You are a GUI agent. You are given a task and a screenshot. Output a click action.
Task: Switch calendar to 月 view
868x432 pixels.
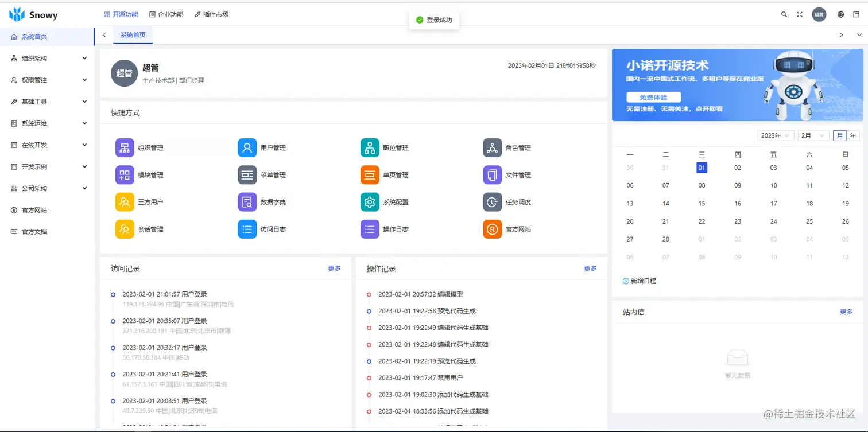point(840,135)
